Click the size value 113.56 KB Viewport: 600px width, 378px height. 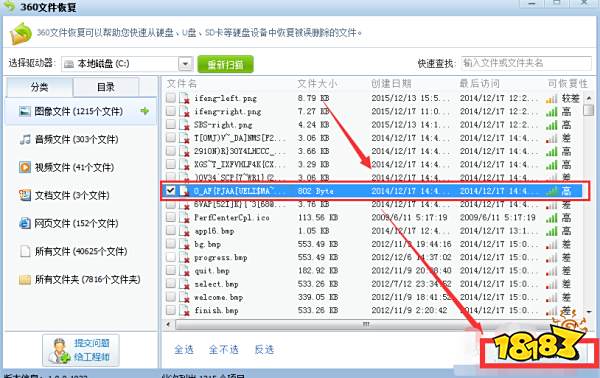click(318, 218)
